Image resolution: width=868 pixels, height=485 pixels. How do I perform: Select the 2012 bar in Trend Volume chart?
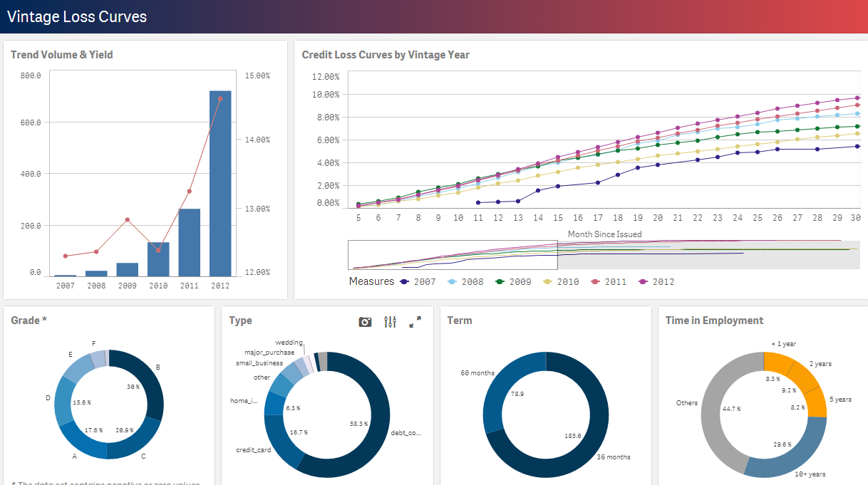tap(220, 184)
